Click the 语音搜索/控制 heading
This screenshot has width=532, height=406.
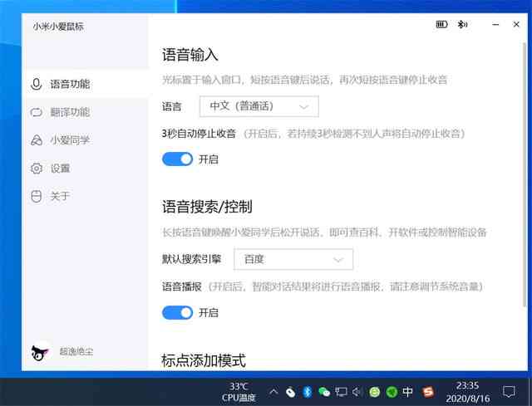(x=207, y=207)
